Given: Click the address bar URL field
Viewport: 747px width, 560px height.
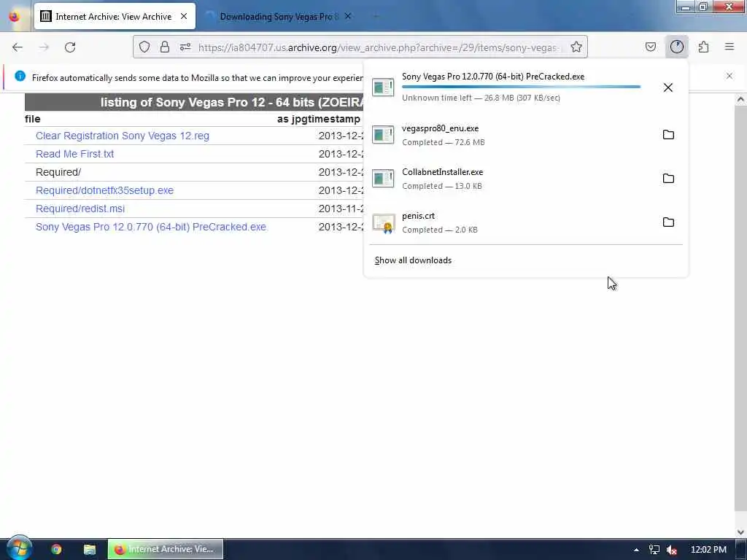Looking at the screenshot, I should (x=377, y=47).
